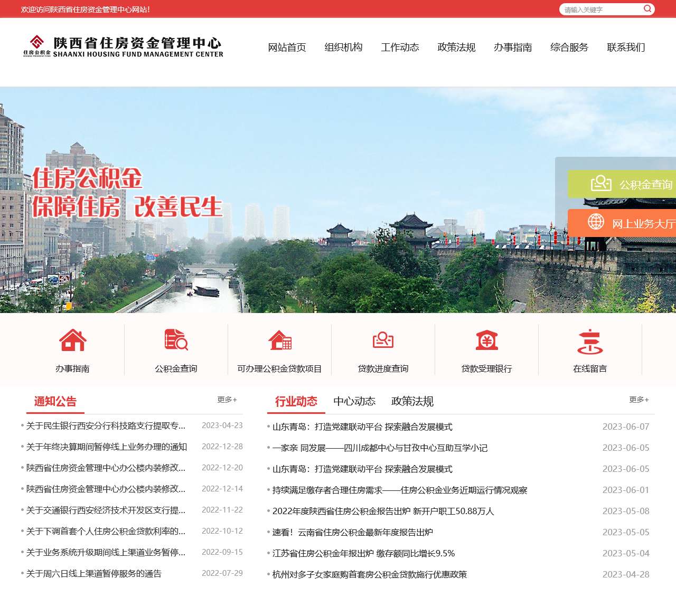Open the 贷款受理银行 bank icon
This screenshot has height=616, width=676.
click(x=487, y=340)
